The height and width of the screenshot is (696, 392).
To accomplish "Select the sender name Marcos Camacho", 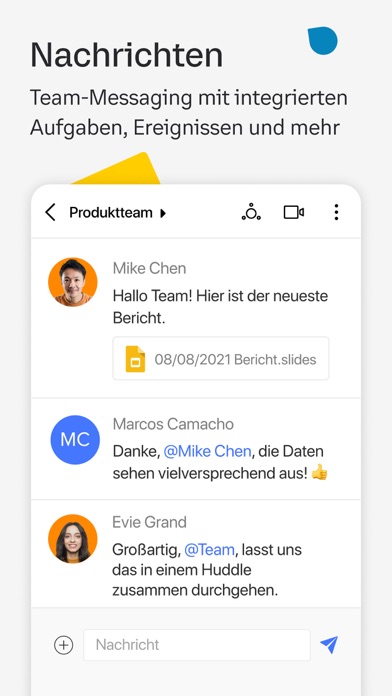I will pyautogui.click(x=173, y=424).
